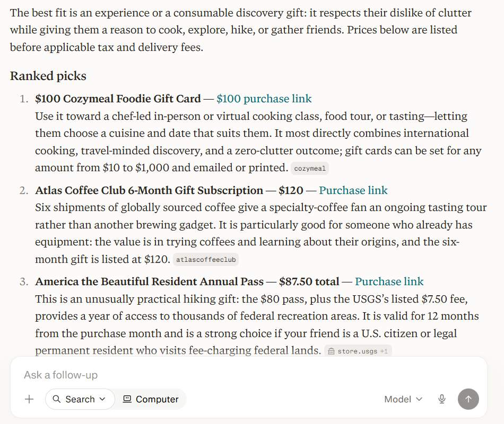Focus the Ask a follow-up field

[249, 375]
